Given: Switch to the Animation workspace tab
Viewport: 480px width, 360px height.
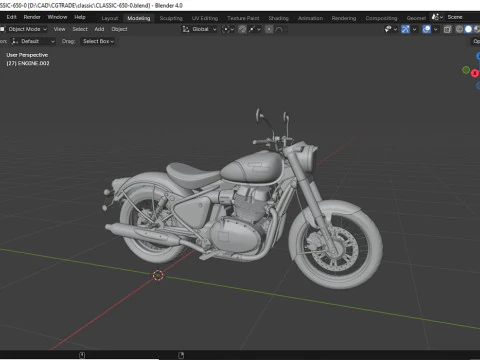Looking at the screenshot, I should click(310, 18).
